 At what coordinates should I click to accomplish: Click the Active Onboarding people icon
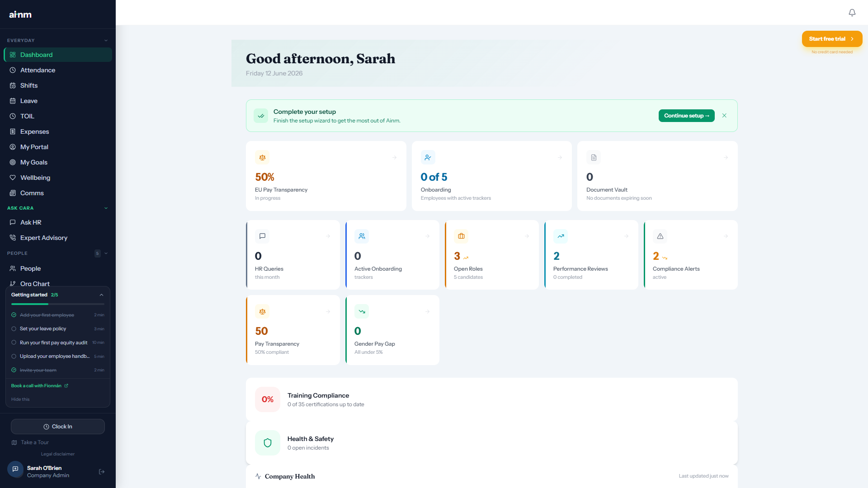pyautogui.click(x=362, y=236)
